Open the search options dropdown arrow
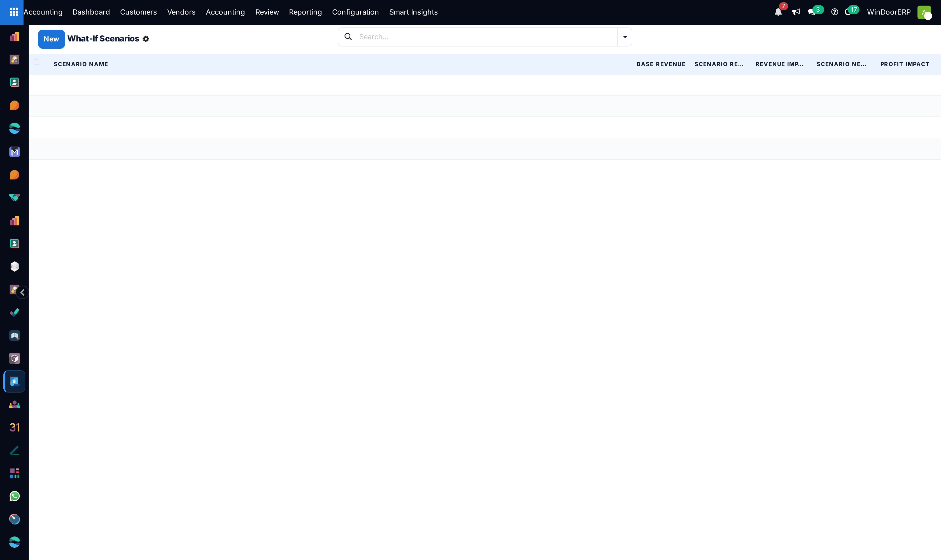Image resolution: width=941 pixels, height=560 pixels. coord(625,37)
